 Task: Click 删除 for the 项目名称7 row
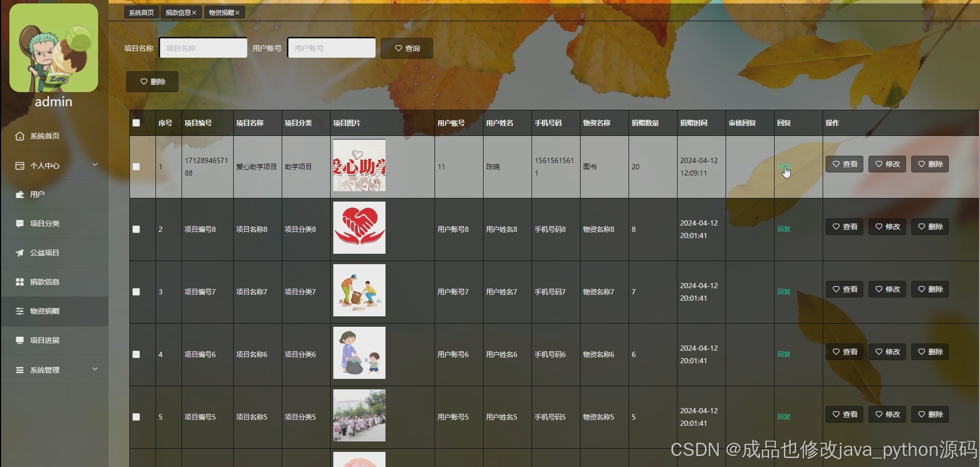coord(930,289)
